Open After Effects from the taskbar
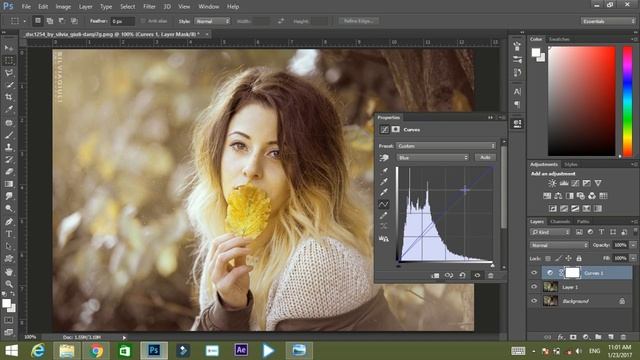This screenshot has height=360, width=640. 241,351
